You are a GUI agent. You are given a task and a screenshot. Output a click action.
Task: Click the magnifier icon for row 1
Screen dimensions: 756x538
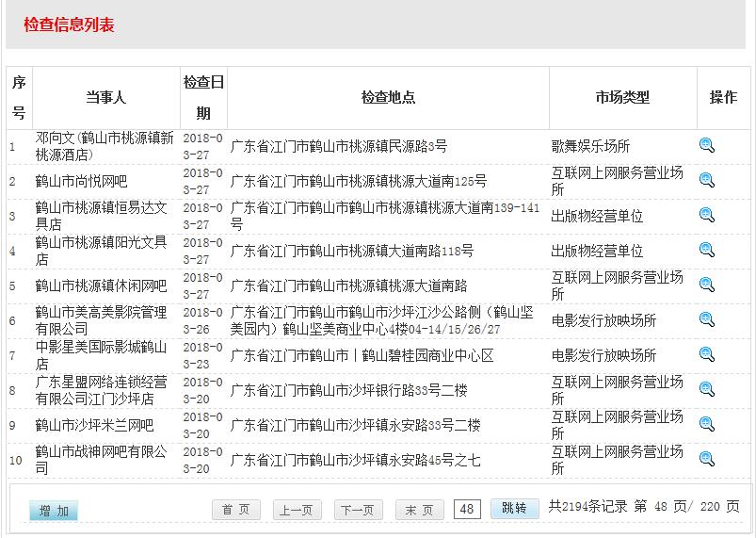(707, 145)
